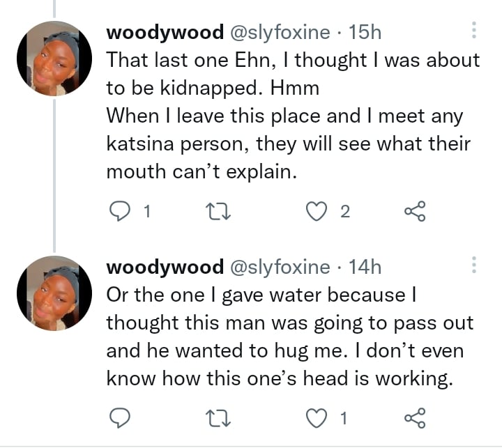Share the second woodywood tweet
502x448 pixels.
416,418
